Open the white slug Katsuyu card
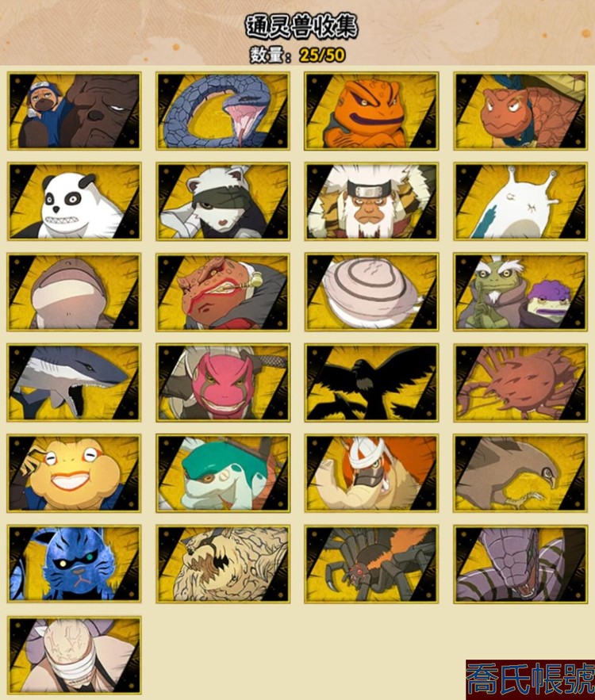Screen dimensions: 595x700 point(520,201)
